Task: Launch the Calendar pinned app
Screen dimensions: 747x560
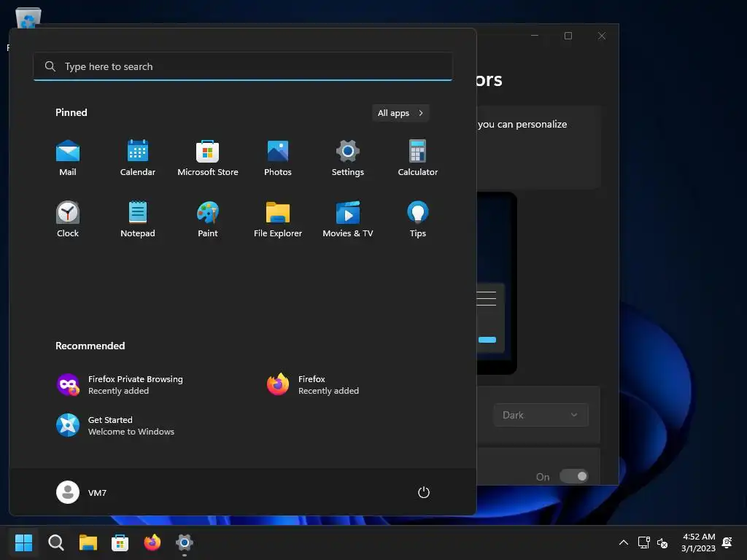Action: [x=138, y=158]
